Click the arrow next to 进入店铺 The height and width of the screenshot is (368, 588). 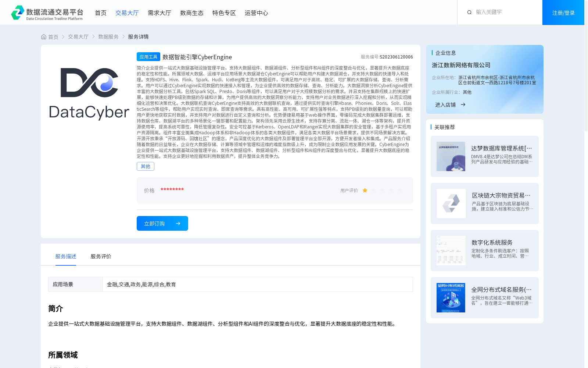[463, 105]
